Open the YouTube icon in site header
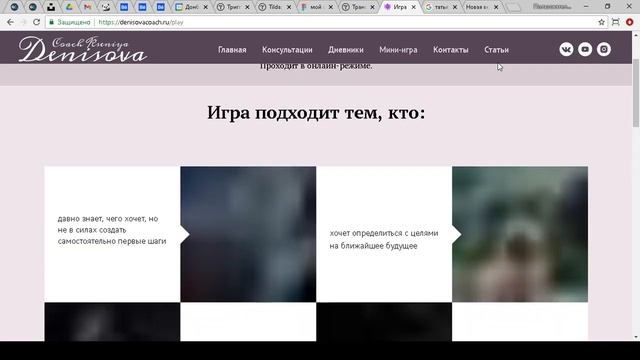Screen dimensions: 640x360 (585, 49)
